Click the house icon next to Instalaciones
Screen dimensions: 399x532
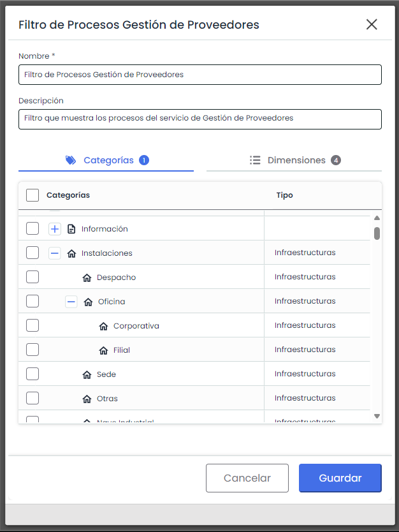(x=71, y=253)
